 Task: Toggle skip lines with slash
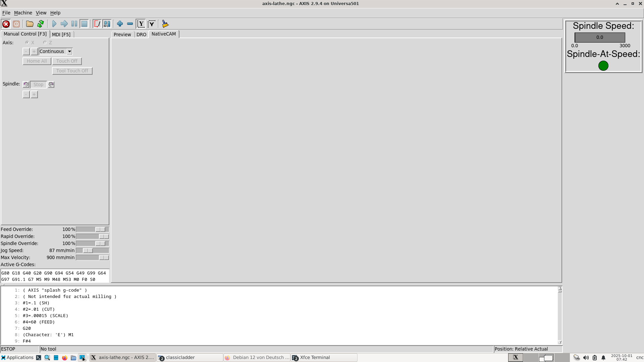(x=97, y=24)
